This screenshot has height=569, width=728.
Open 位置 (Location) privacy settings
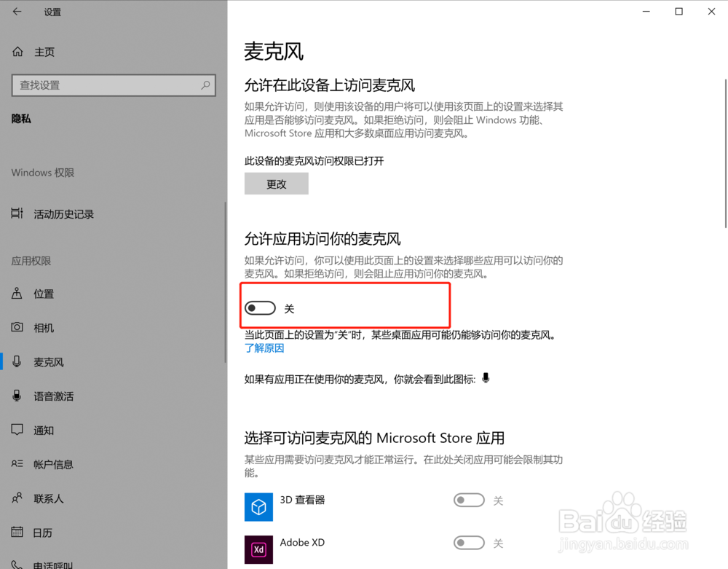point(42,294)
